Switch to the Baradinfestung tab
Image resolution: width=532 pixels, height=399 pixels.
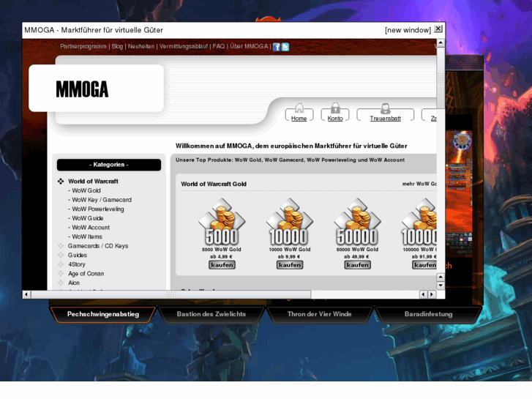click(x=428, y=315)
